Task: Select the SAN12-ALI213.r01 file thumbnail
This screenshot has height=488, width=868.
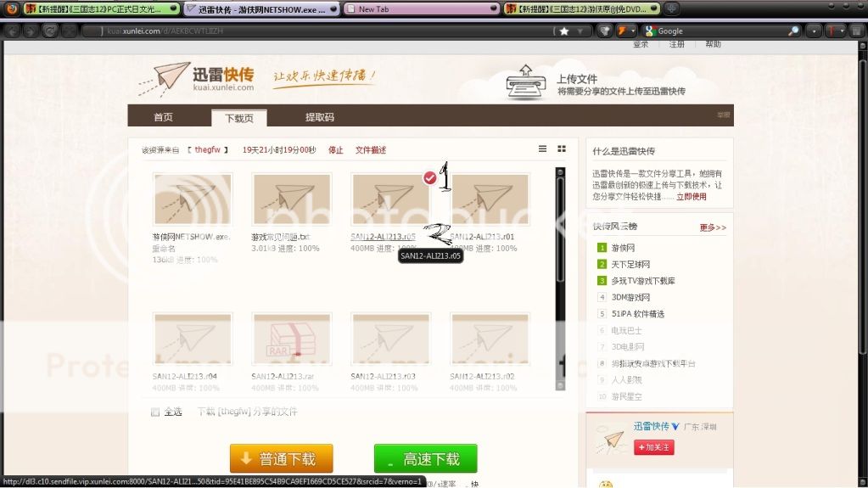Action: pyautogui.click(x=490, y=199)
